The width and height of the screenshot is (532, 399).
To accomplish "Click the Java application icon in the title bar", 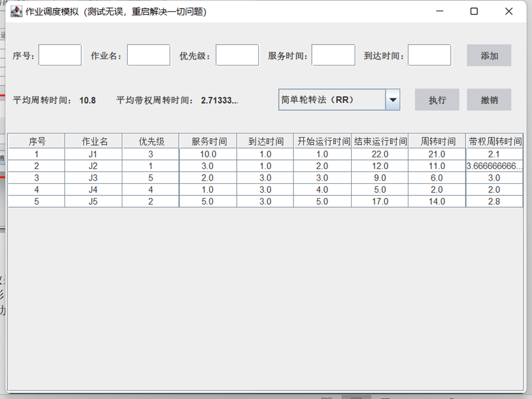I will coord(15,11).
